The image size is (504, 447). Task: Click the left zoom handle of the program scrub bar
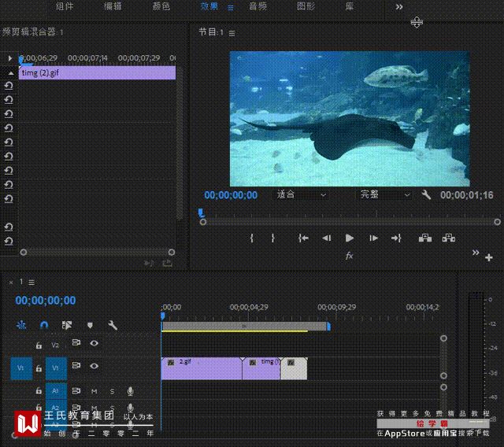(203, 222)
